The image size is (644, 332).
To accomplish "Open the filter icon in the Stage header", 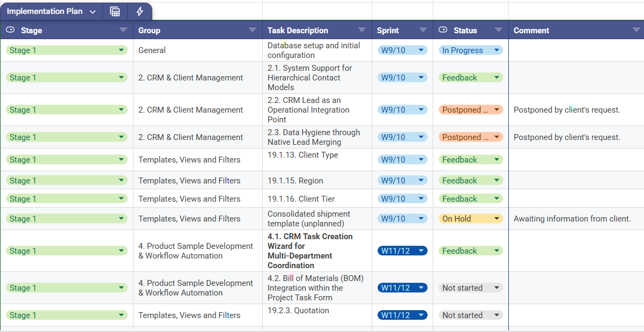I will 123,30.
